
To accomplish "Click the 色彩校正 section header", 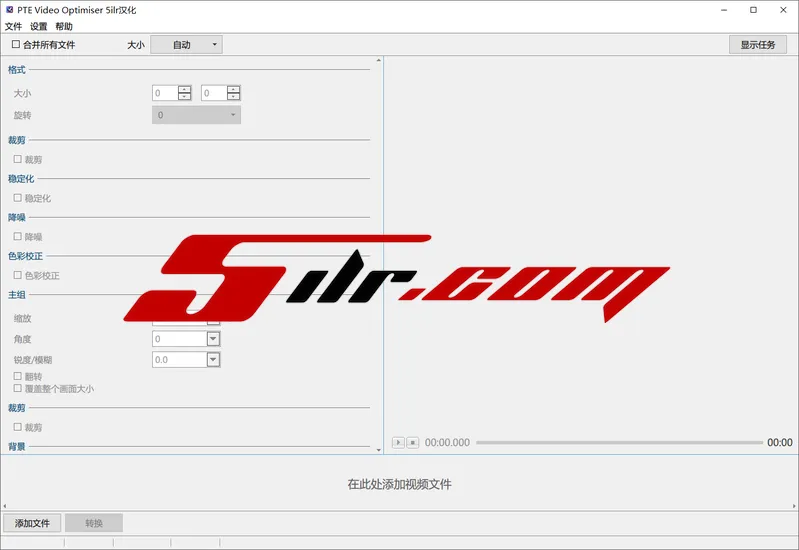I will 25,256.
